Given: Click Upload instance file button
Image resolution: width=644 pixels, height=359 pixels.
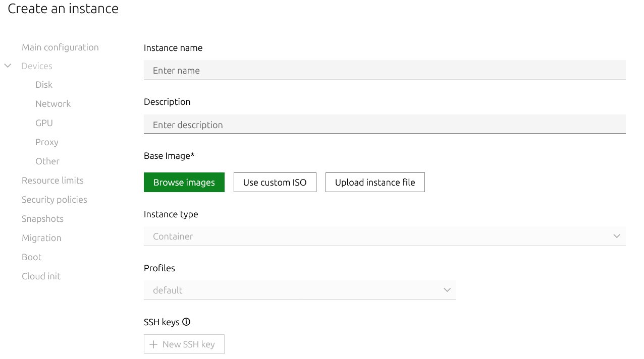Looking at the screenshot, I should coord(374,183).
